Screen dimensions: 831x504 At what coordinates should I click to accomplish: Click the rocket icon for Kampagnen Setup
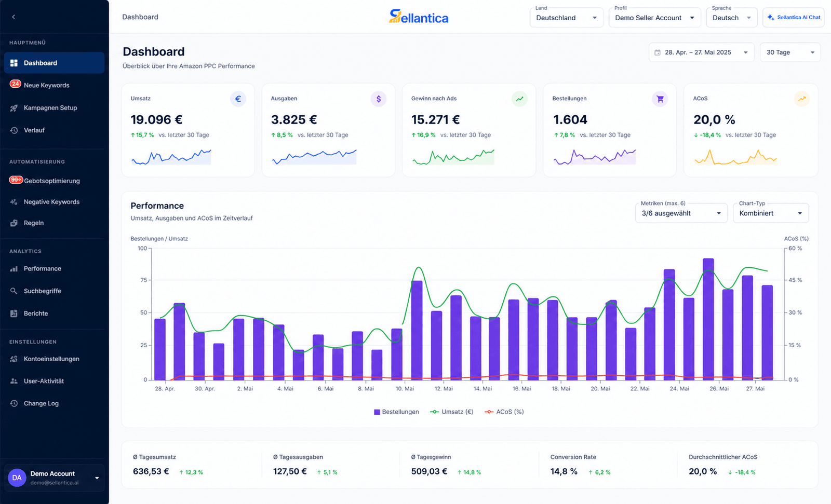tap(14, 108)
